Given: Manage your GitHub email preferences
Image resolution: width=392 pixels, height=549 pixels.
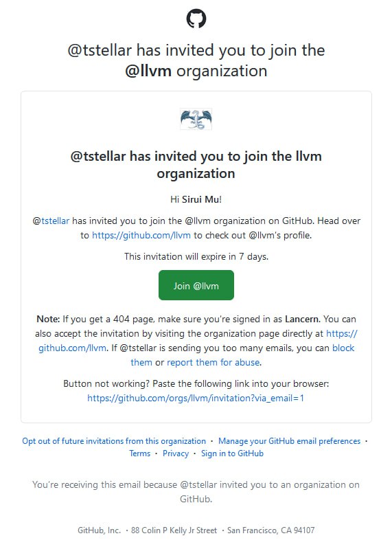Looking at the screenshot, I should pos(289,441).
